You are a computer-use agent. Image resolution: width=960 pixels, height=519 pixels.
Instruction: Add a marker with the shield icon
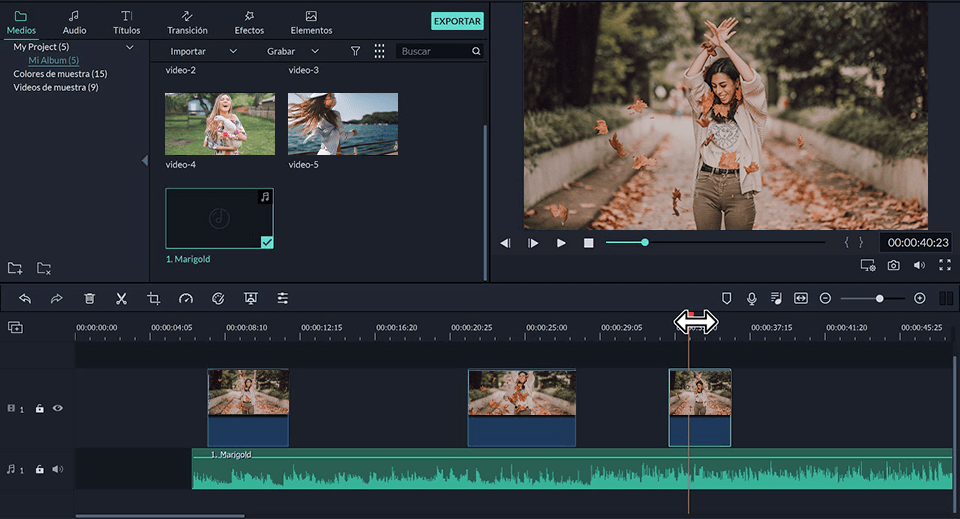tap(727, 299)
